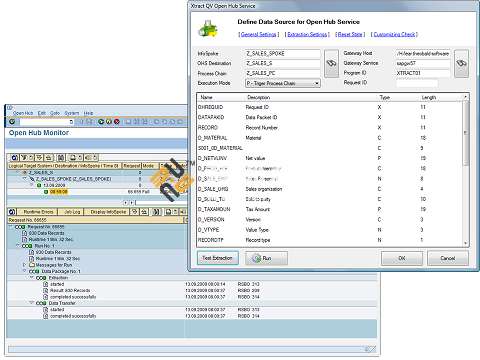Click Cancel in the Open Hub dialog

coord(448,258)
